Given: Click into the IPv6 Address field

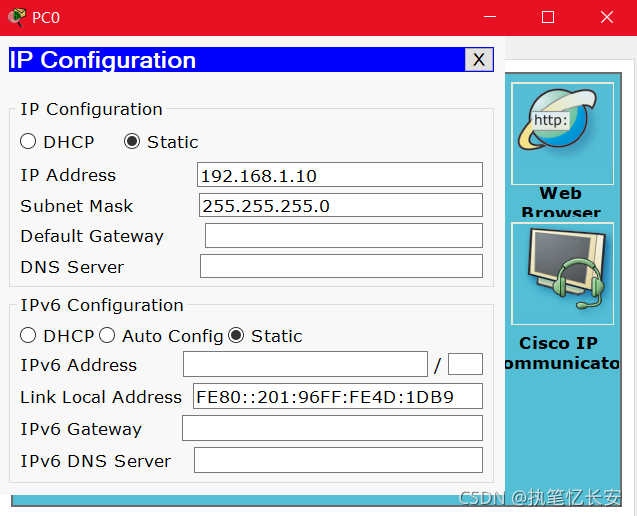Looking at the screenshot, I should [x=306, y=364].
